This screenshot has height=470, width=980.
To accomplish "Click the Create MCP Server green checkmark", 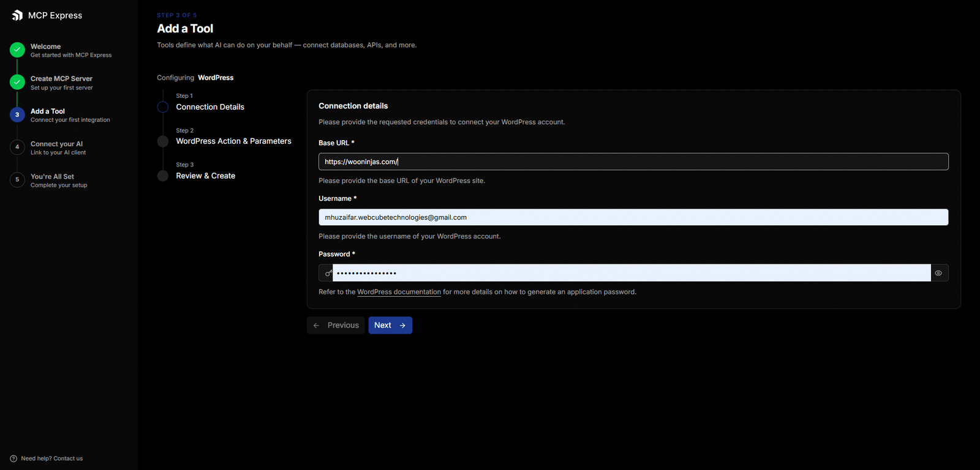I will point(17,82).
